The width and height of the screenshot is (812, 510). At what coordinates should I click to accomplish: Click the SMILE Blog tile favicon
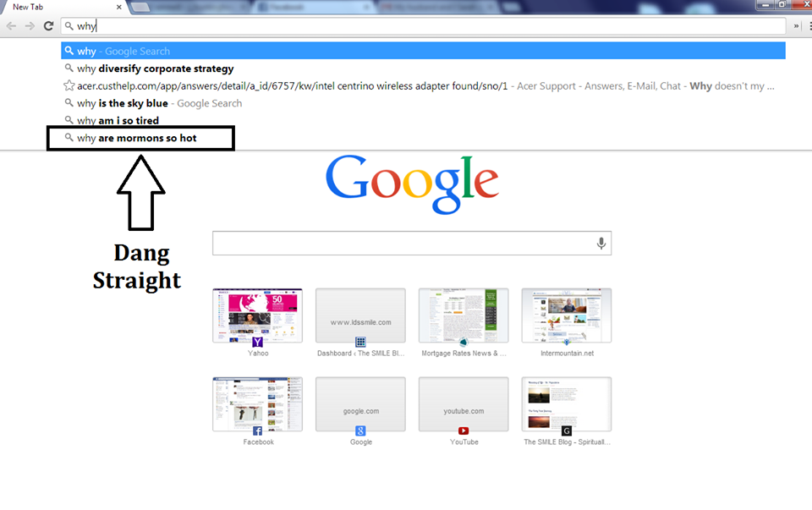(x=567, y=430)
